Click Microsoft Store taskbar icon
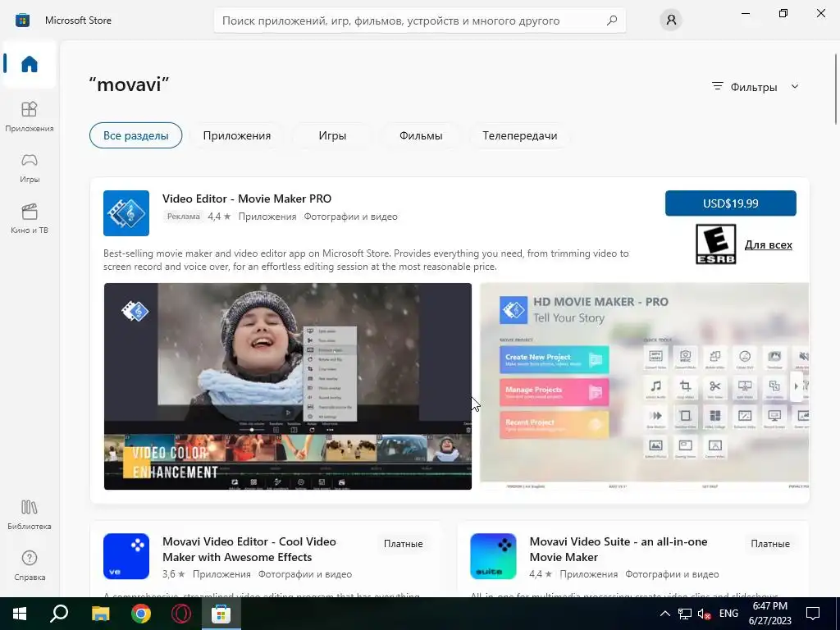The width and height of the screenshot is (840, 630). pos(221,614)
